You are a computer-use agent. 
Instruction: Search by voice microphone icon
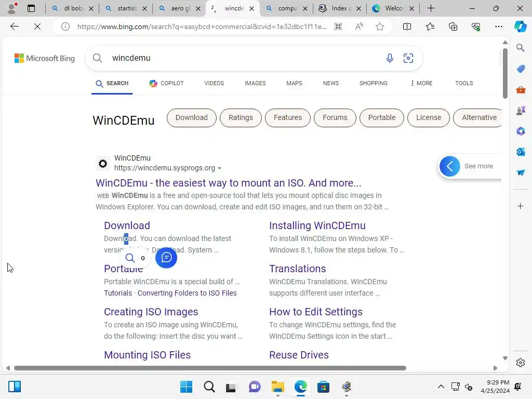pyautogui.click(x=390, y=58)
